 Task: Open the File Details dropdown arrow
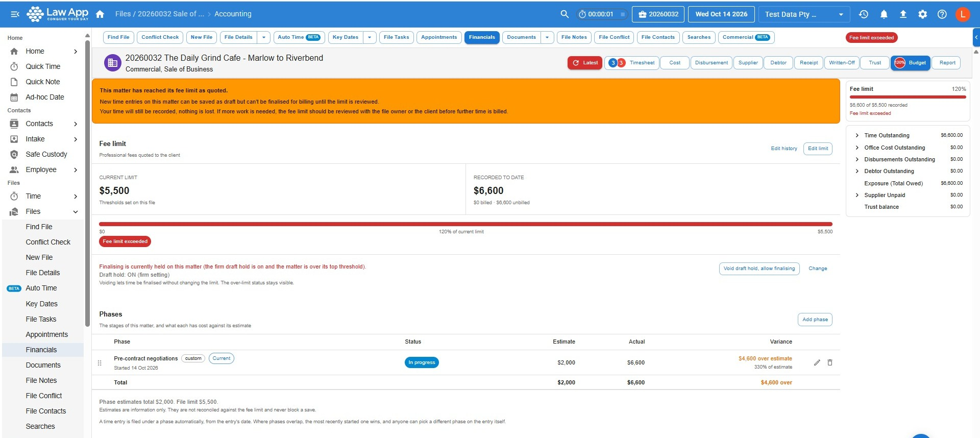[263, 37]
